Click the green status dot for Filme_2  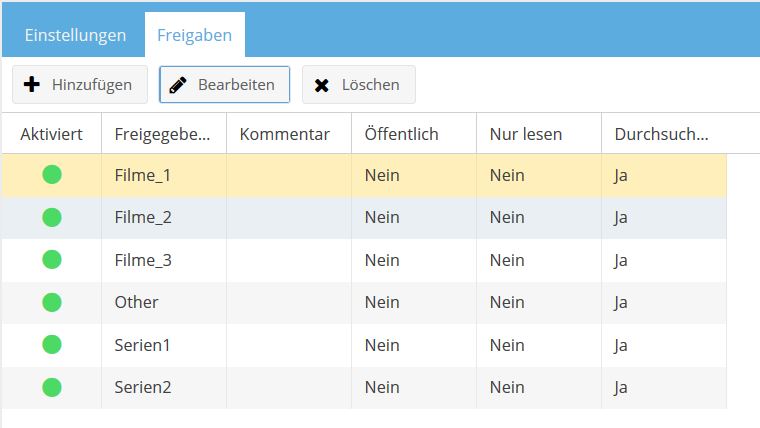click(52, 217)
